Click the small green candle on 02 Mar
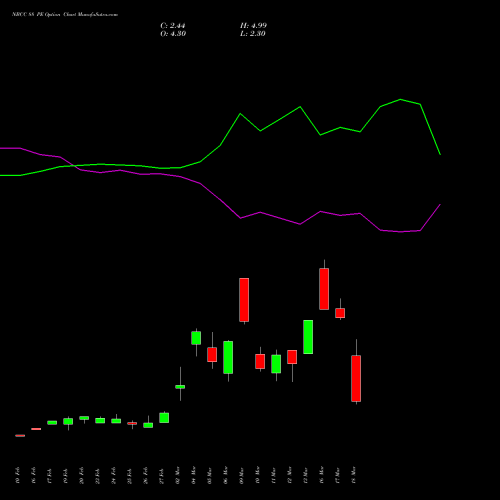This screenshot has height=500, width=500. pos(180,387)
